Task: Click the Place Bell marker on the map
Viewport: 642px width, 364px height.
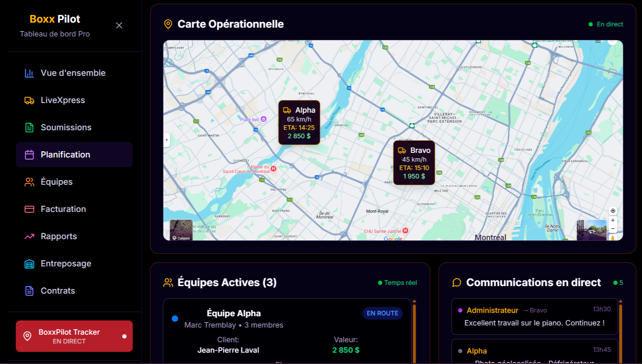Action: 264,119
